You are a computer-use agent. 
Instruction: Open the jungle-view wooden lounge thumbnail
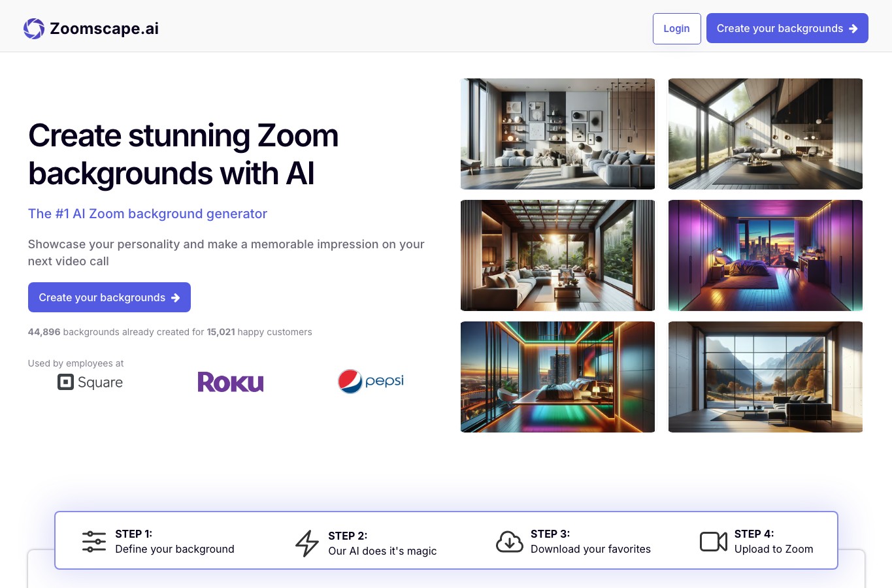(557, 255)
